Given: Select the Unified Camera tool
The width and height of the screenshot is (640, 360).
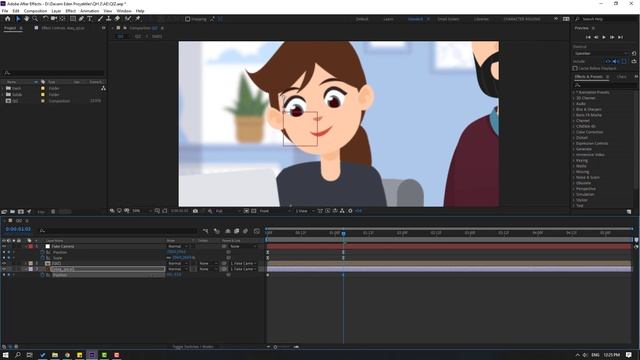Looking at the screenshot, I should 53,19.
